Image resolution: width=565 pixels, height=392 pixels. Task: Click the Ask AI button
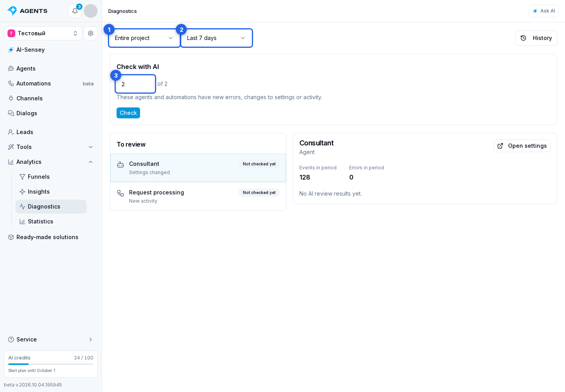[544, 11]
